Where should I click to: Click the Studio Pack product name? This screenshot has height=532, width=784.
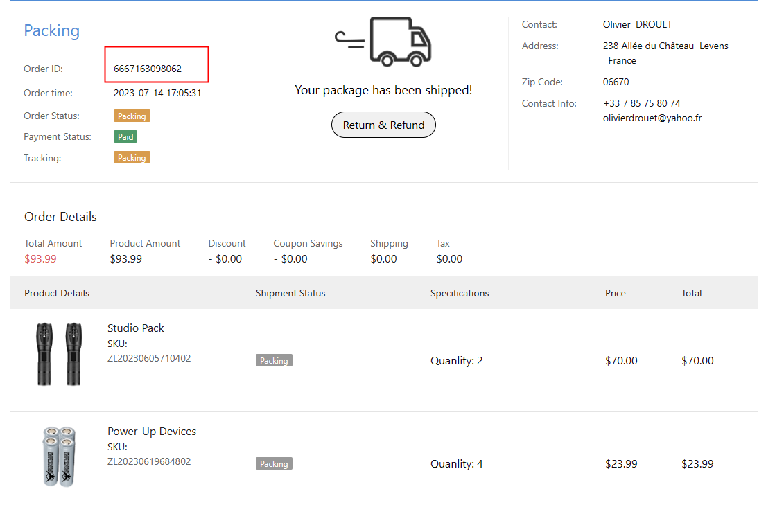[x=136, y=328]
